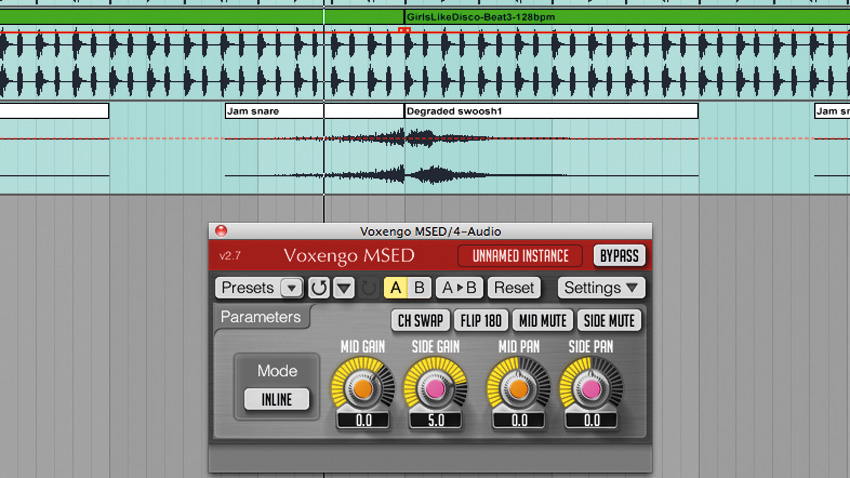Click the Mid Pan knob

point(518,389)
